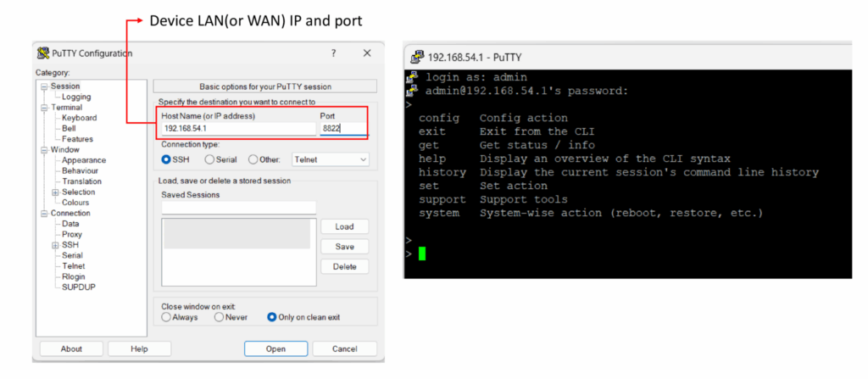Image resolution: width=868 pixels, height=379 pixels.
Task: Click the Open button to connect
Action: pos(275,348)
